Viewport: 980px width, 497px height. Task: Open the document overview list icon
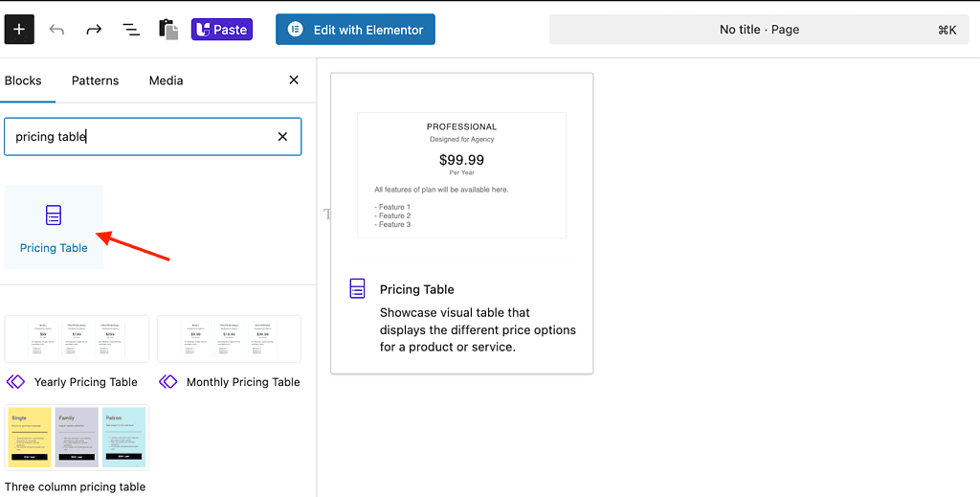click(x=130, y=30)
